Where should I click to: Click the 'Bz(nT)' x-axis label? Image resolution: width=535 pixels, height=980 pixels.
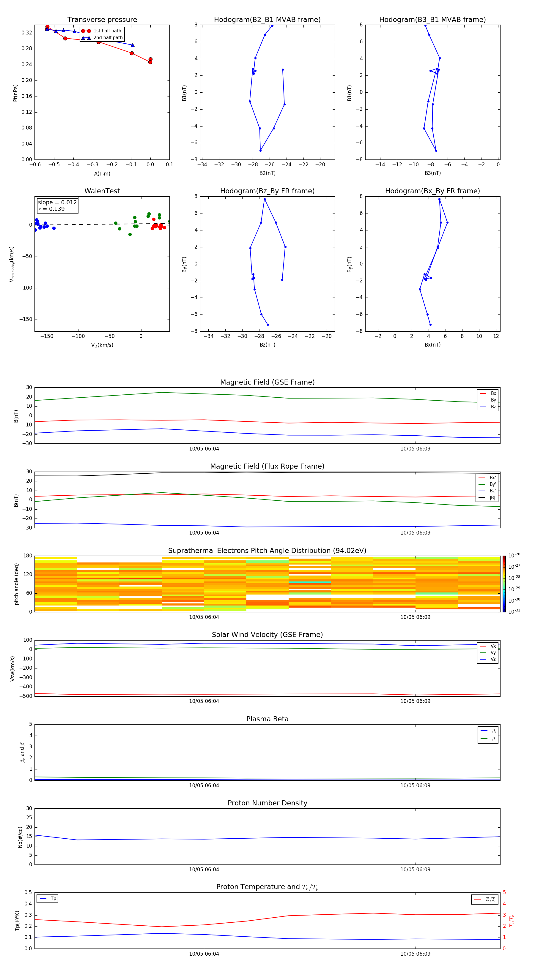pyautogui.click(x=267, y=345)
